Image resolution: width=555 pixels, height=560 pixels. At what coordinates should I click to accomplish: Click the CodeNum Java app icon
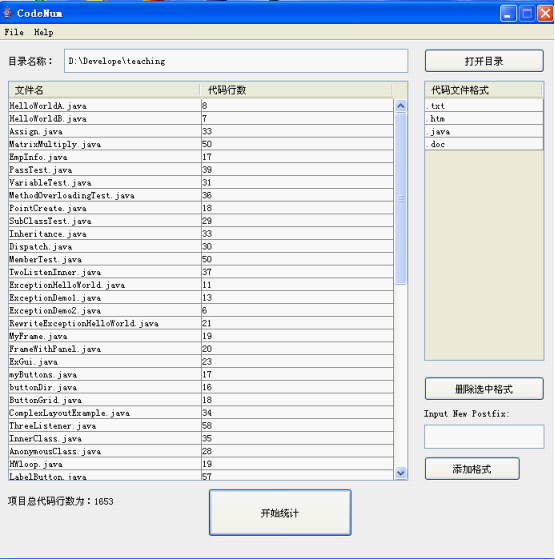(x=8, y=13)
